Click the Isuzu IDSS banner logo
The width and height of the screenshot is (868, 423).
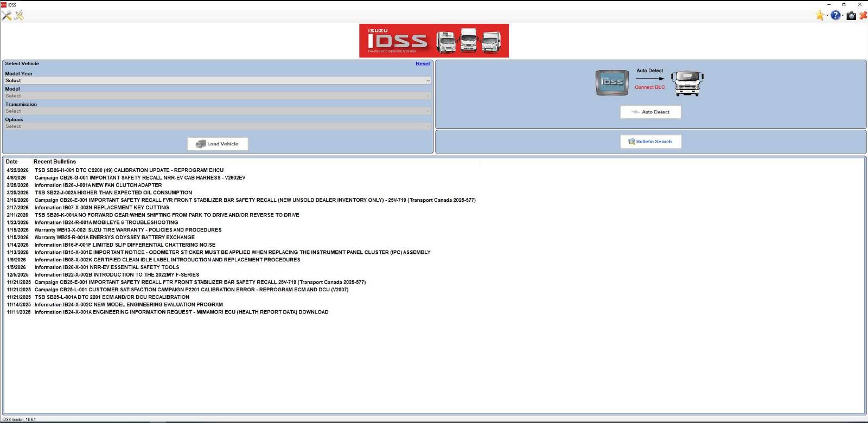pos(434,41)
